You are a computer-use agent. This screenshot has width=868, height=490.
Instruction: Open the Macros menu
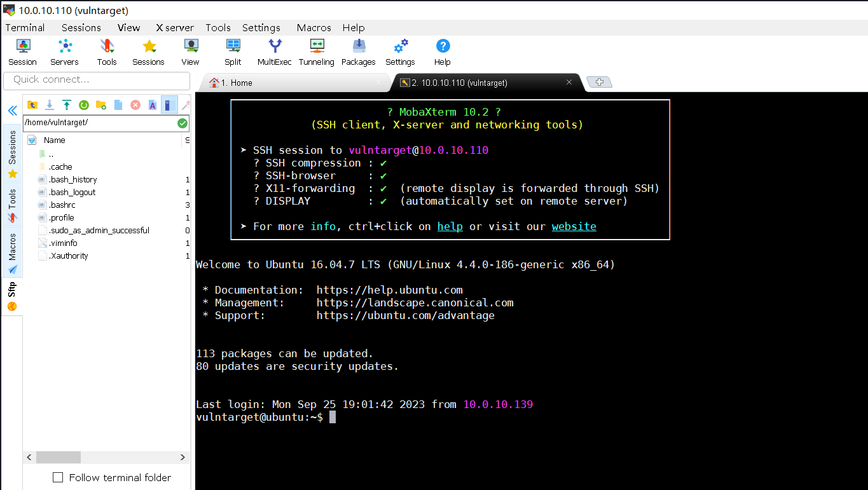pyautogui.click(x=314, y=27)
